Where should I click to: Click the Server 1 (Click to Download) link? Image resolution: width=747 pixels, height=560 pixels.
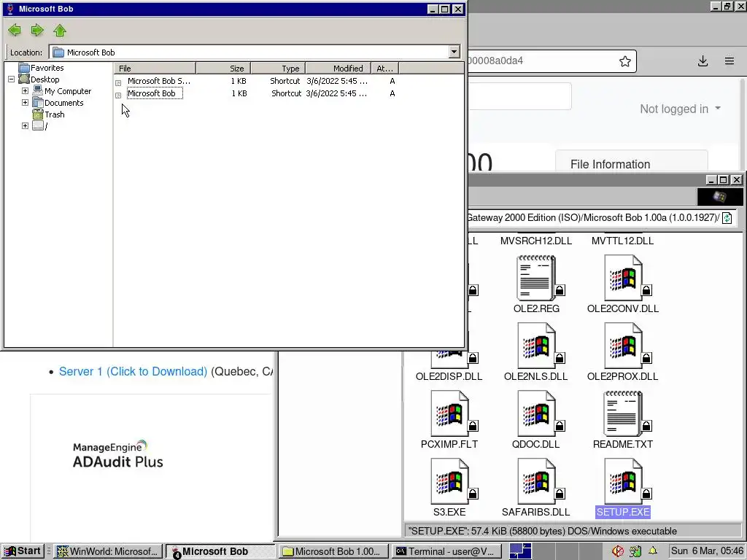point(133,371)
